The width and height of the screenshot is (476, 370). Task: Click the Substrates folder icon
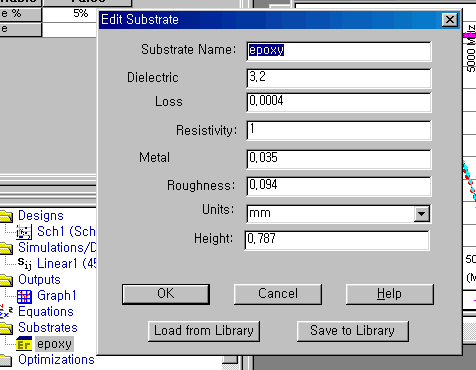(6, 328)
